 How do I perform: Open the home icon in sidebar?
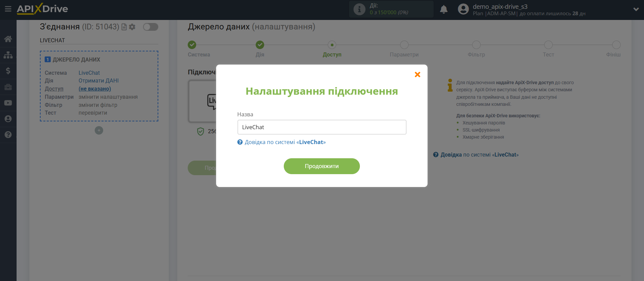pos(8,39)
